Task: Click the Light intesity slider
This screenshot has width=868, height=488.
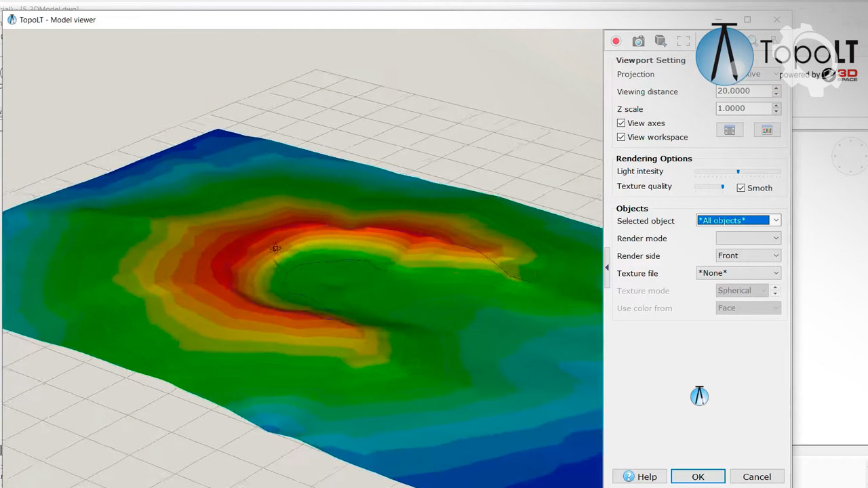Action: (737, 171)
